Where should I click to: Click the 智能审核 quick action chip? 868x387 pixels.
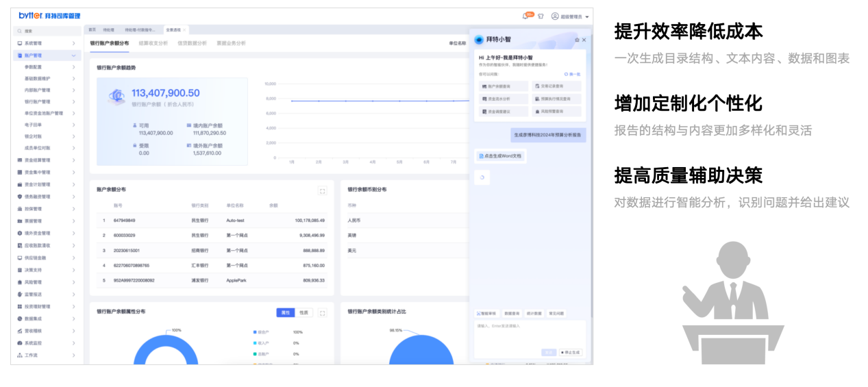point(487,313)
